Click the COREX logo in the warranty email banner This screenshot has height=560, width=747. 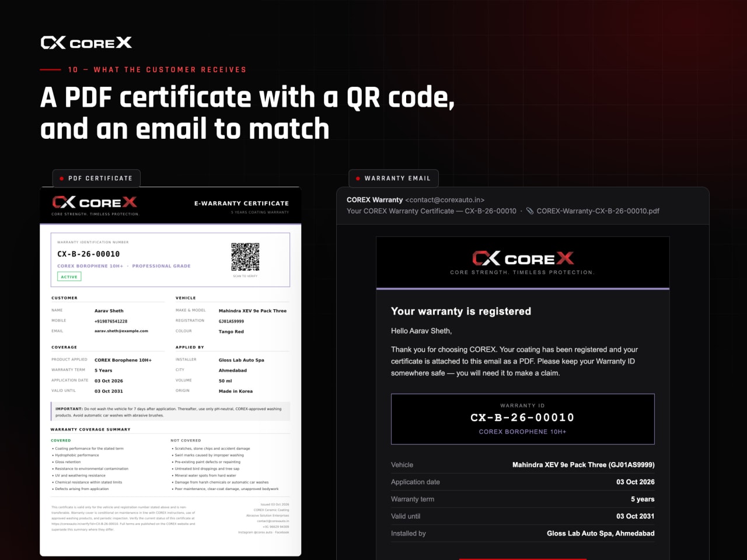523,258
